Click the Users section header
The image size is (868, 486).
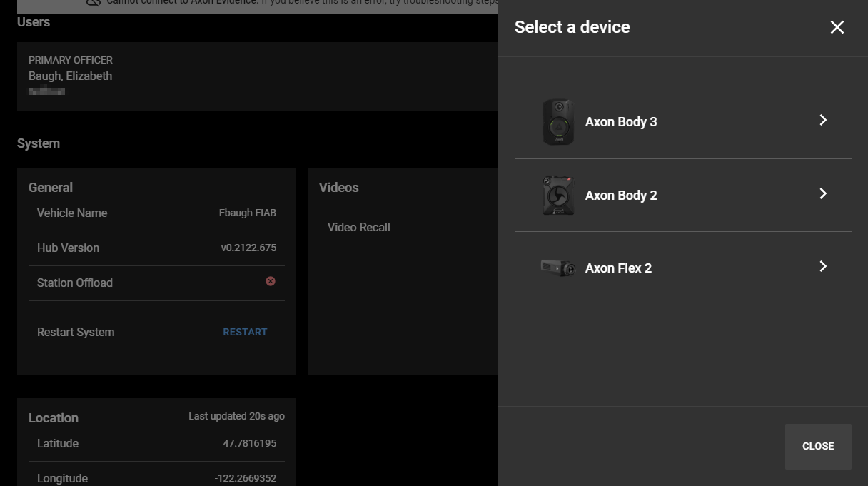click(33, 22)
